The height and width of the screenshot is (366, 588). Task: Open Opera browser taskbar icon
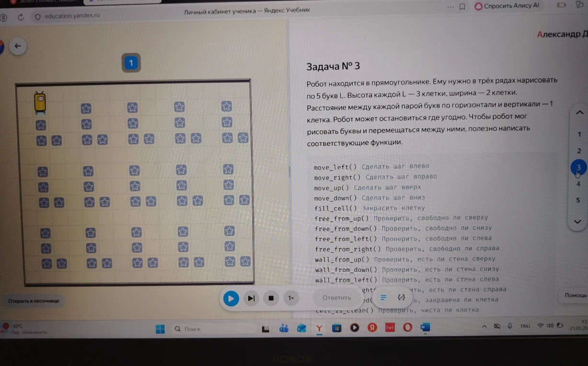tap(407, 328)
